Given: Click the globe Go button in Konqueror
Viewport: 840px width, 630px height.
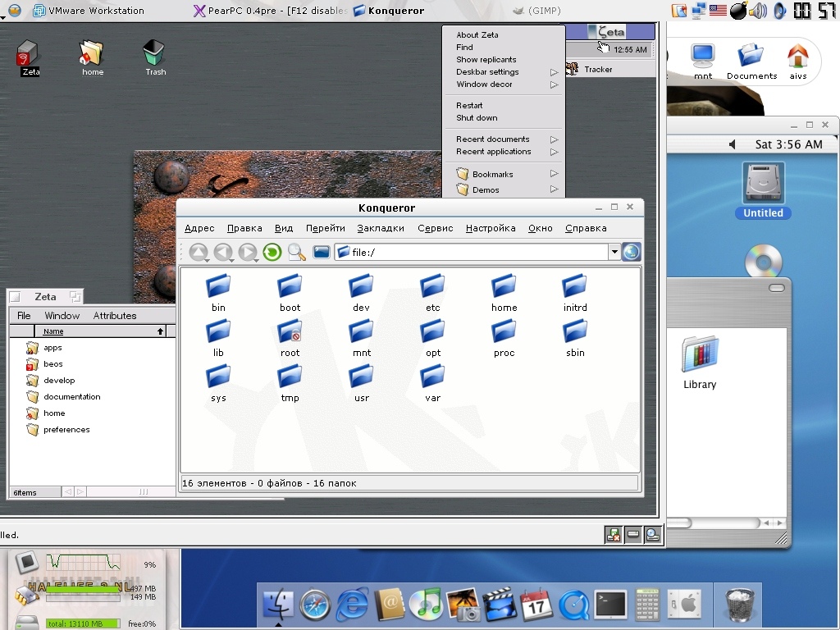Looking at the screenshot, I should click(631, 252).
